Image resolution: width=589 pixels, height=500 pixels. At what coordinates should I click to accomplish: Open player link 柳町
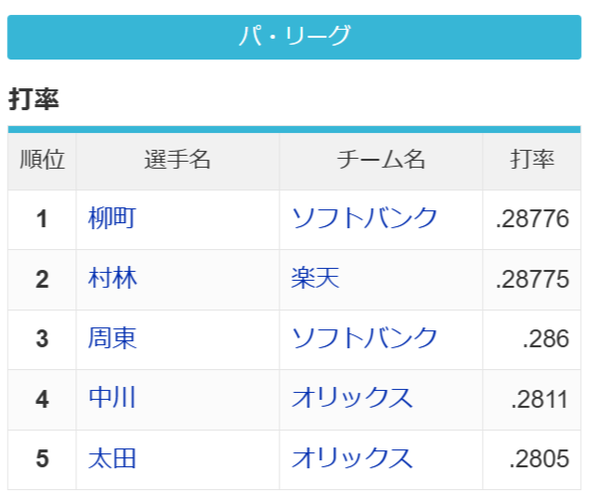pyautogui.click(x=112, y=218)
